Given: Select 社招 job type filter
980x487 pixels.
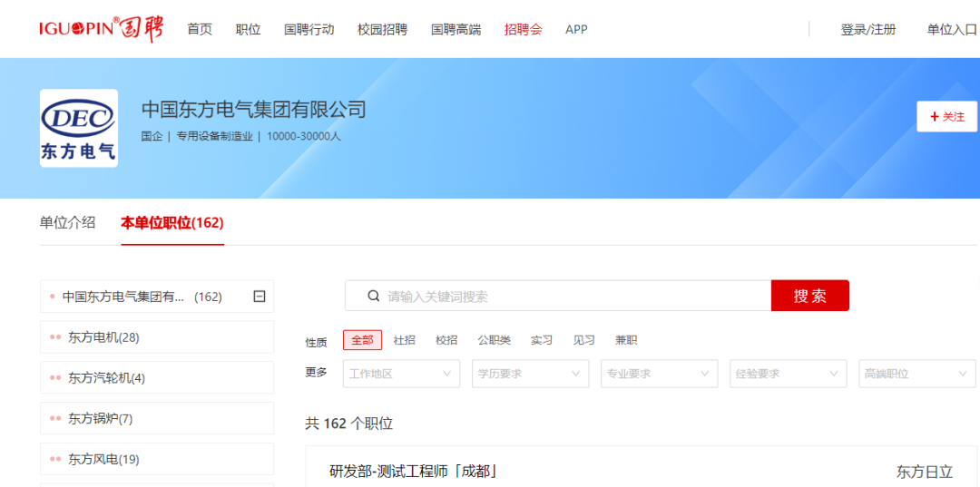Looking at the screenshot, I should pyautogui.click(x=405, y=340).
